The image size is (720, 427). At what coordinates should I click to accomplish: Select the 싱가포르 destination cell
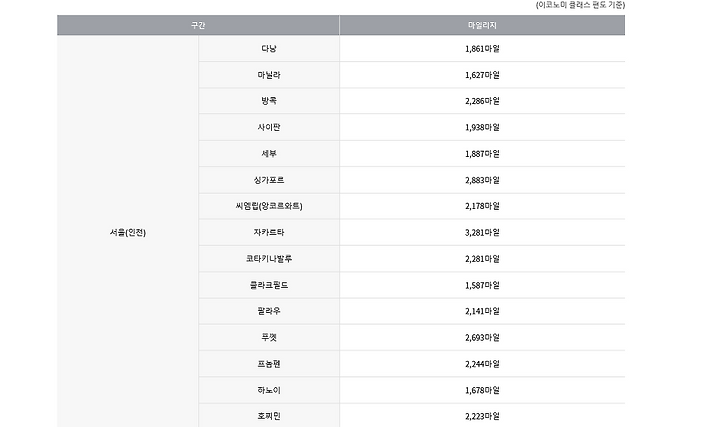(x=269, y=180)
